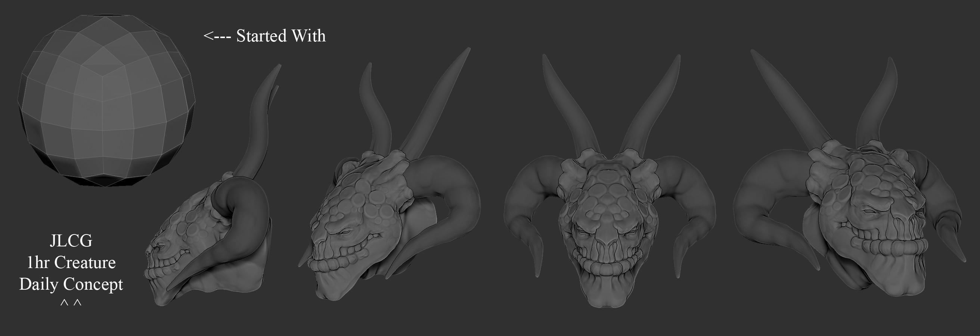Click the 'Daily Concept' text line
This screenshot has height=336, width=980.
pos(71,284)
